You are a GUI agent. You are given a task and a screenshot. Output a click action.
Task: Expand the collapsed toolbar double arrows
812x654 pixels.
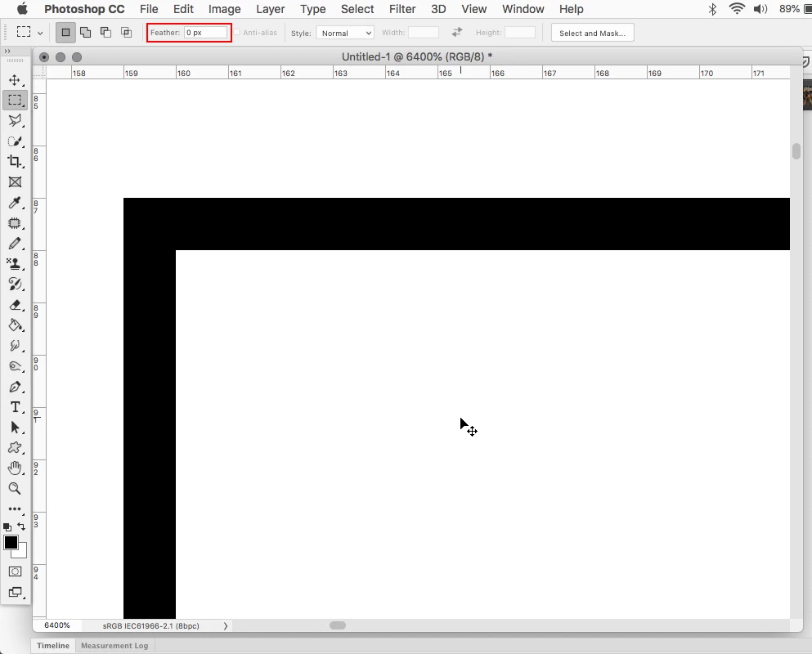pyautogui.click(x=7, y=52)
